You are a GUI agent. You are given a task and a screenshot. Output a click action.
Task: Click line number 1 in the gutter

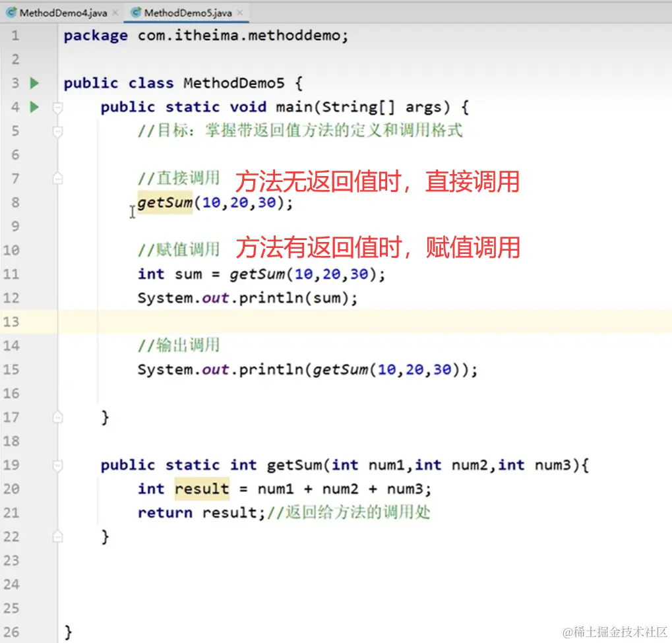pos(15,35)
